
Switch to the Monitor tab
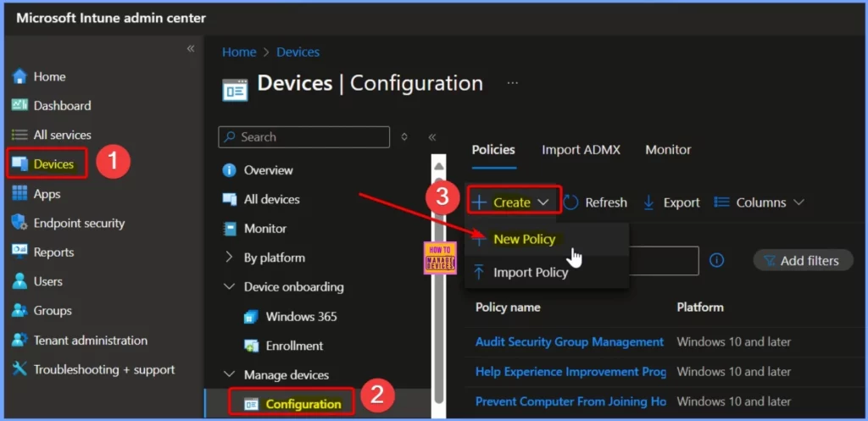point(668,149)
